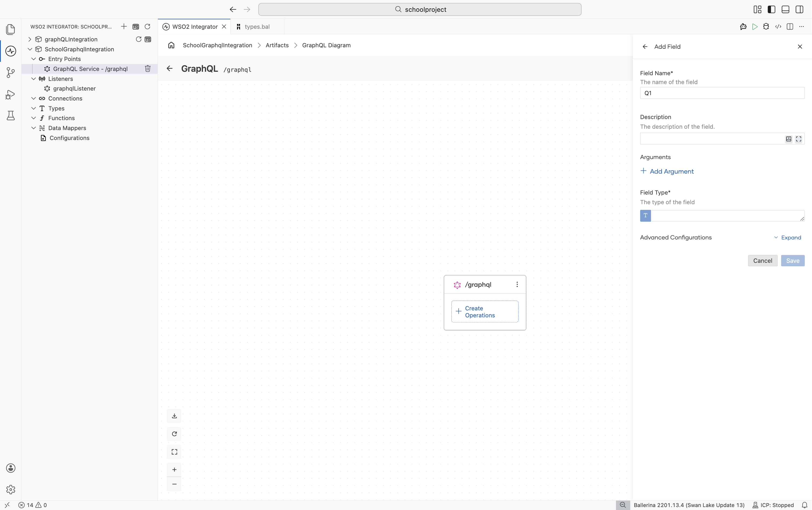This screenshot has width=812, height=510.
Task: Open the Testing flask view
Action: (10, 116)
